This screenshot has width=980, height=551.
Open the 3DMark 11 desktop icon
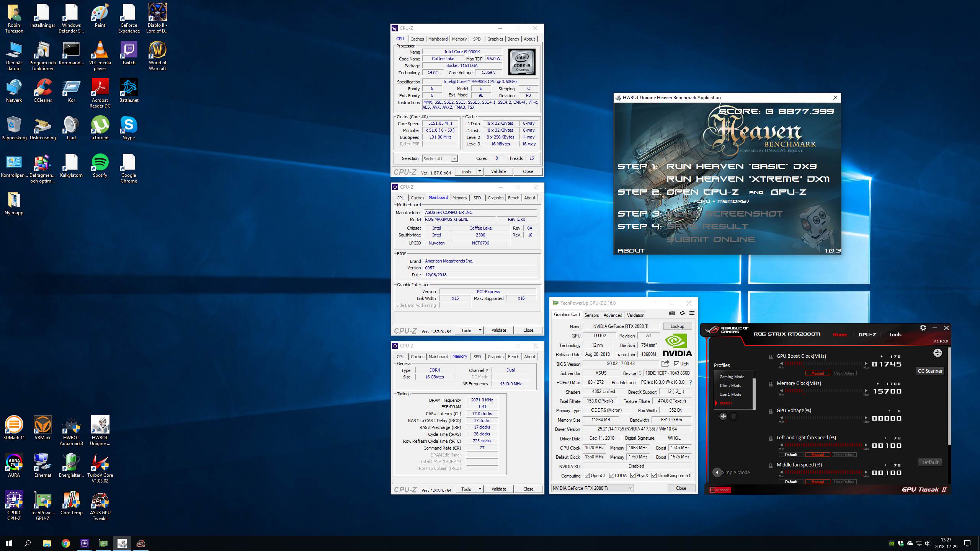coord(14,428)
